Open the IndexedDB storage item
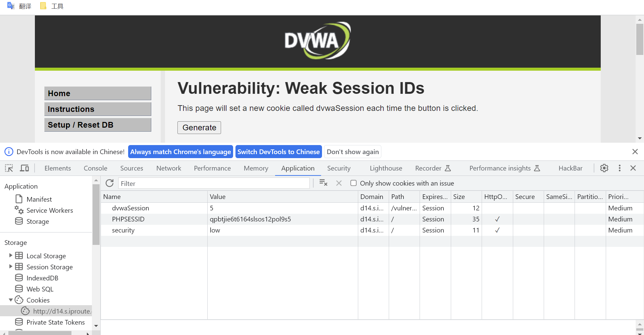This screenshot has width=644, height=335. [42, 278]
